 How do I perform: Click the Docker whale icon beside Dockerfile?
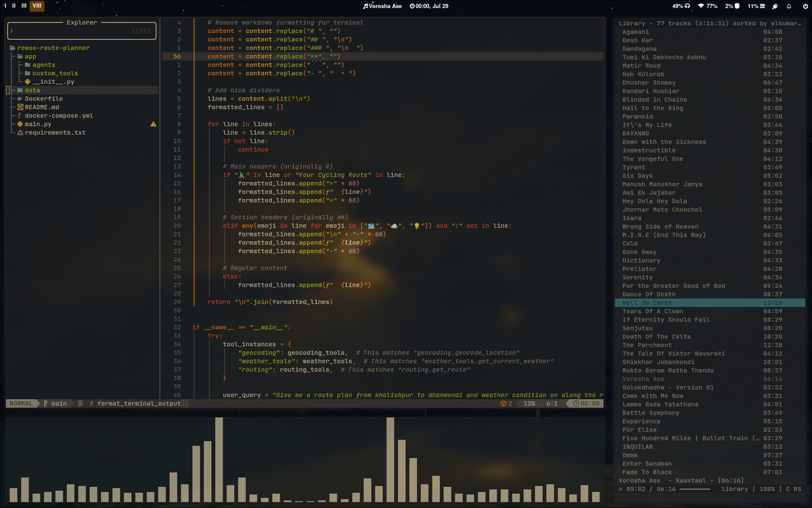point(20,98)
